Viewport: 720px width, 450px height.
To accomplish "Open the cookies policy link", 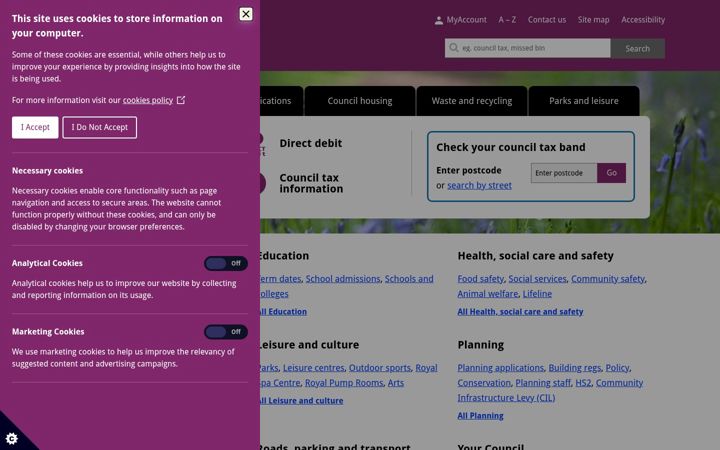I will pos(147,100).
